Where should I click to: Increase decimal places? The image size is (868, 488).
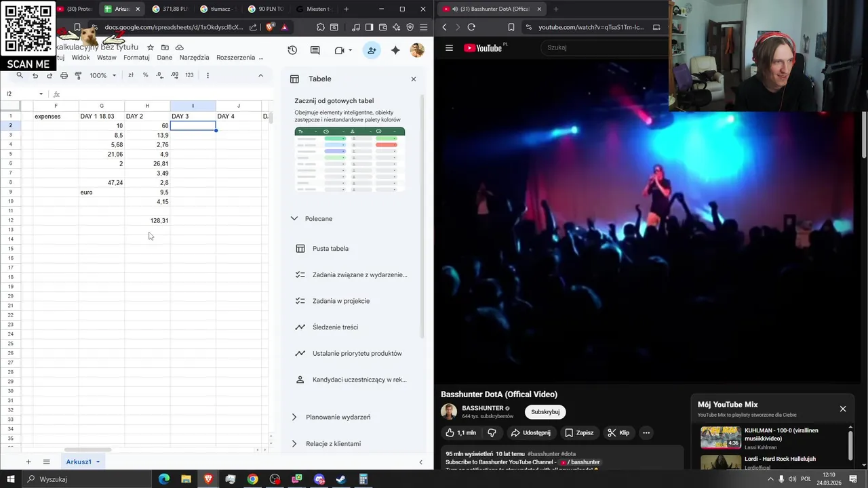[x=174, y=75]
